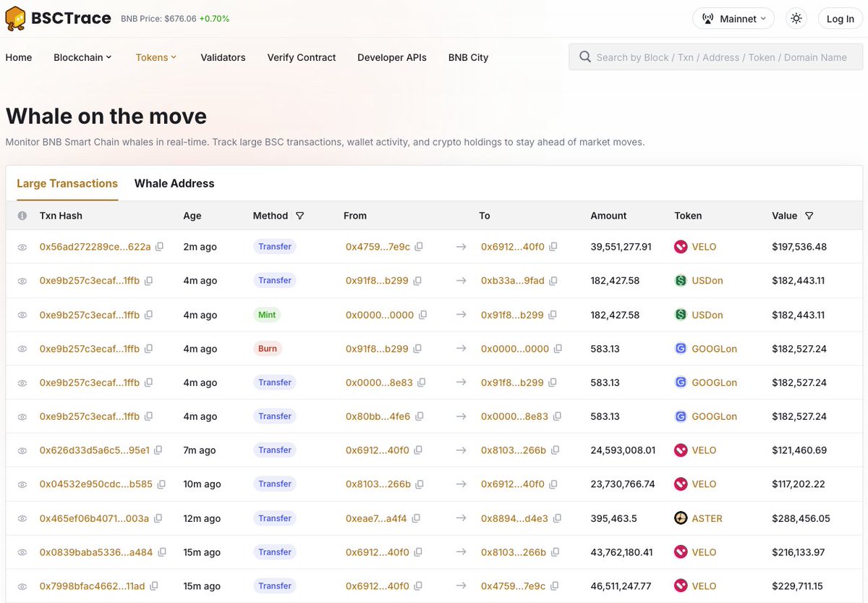Open transaction 0x56ad272289ce...622a
This screenshot has width=868, height=603.
tap(95, 247)
